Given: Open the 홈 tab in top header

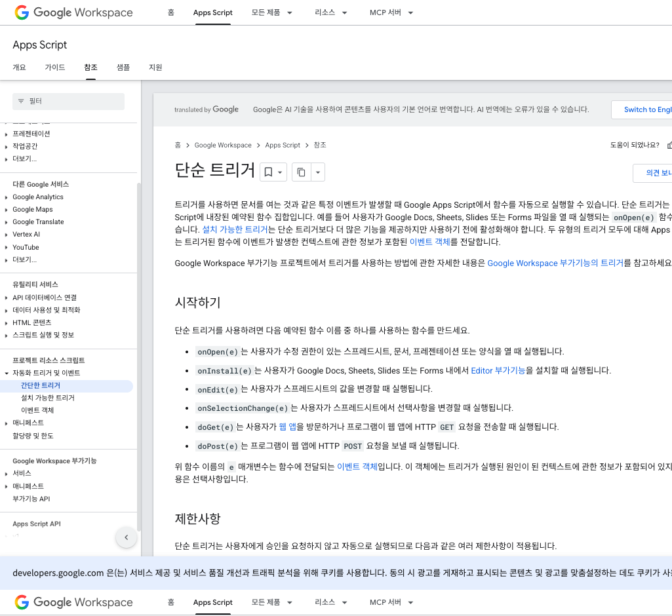Looking at the screenshot, I should click(x=171, y=12).
